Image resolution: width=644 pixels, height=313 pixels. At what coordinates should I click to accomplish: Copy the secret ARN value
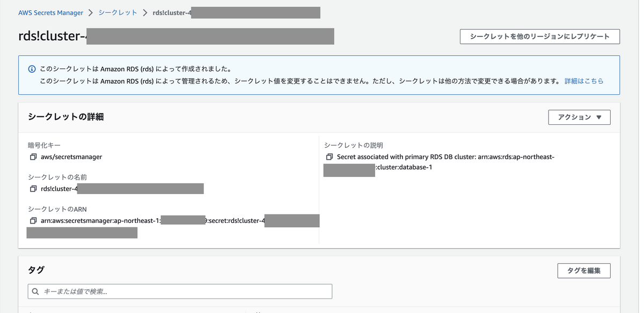pos(33,221)
